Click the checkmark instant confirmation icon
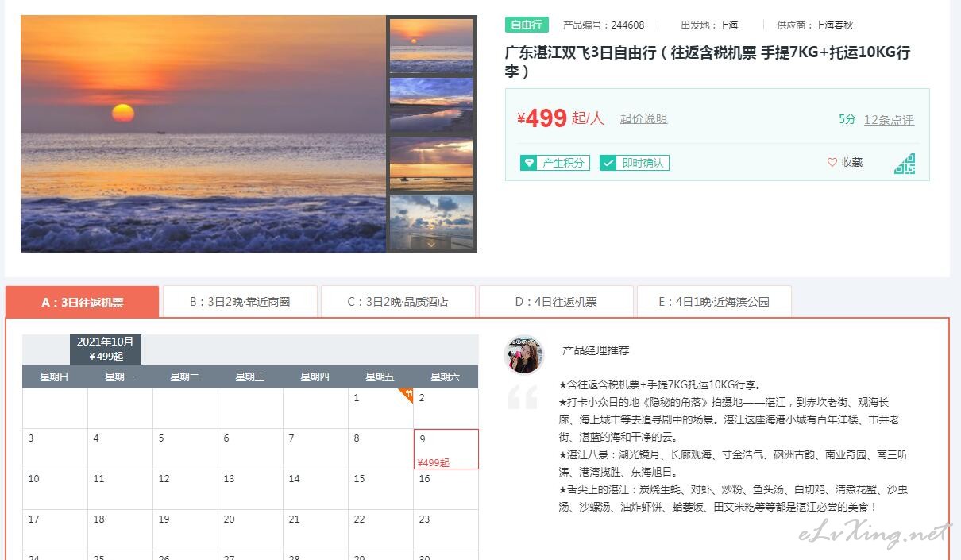 [608, 163]
